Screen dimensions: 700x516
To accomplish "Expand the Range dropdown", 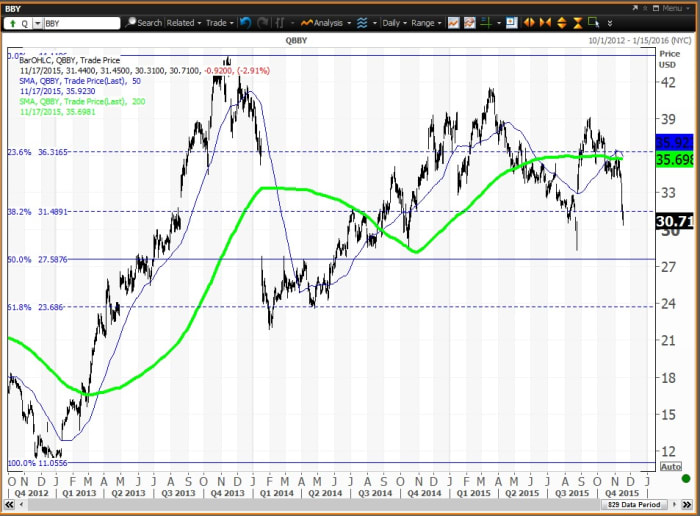I will point(425,22).
